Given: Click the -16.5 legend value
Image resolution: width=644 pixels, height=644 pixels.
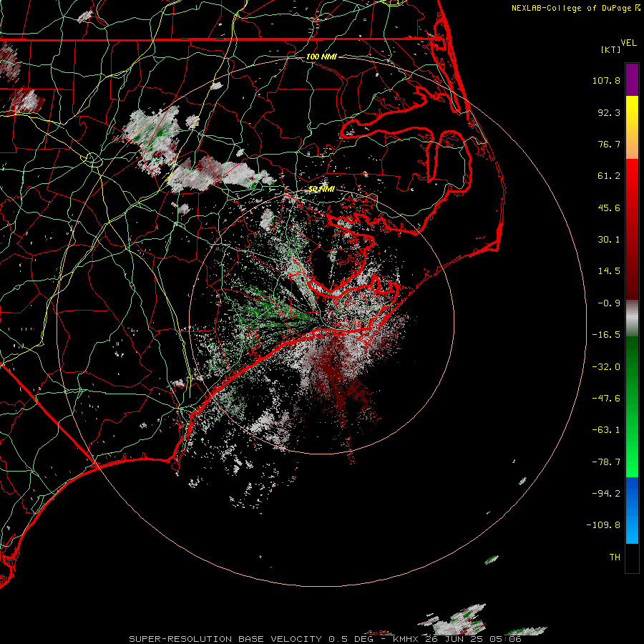Looking at the screenshot, I should click(606, 335).
